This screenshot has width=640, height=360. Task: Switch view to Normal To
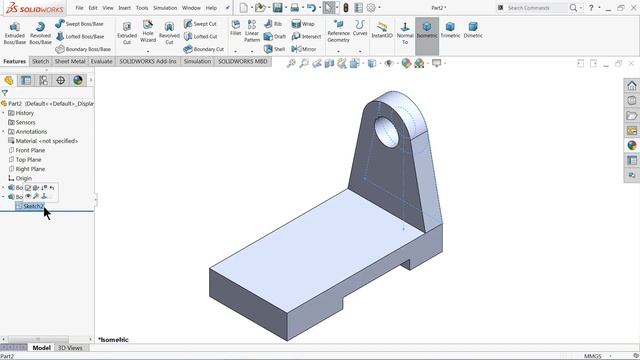[x=405, y=33]
